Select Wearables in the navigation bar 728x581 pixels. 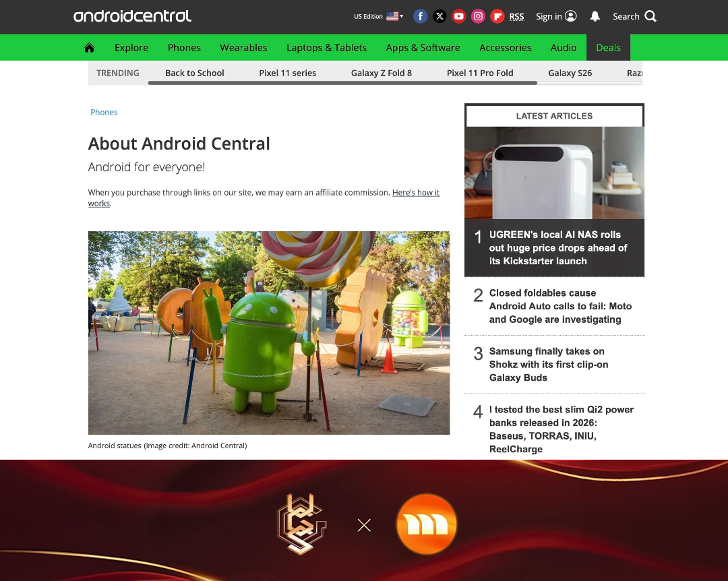(x=244, y=47)
